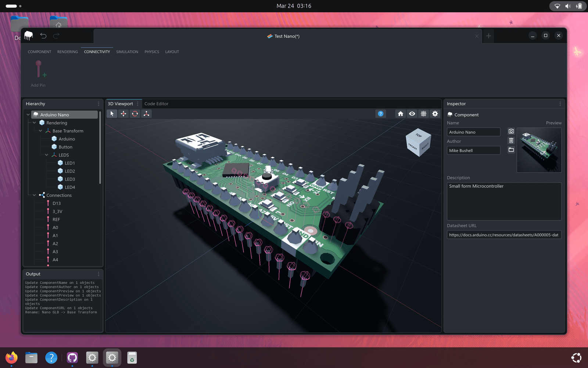The image size is (588, 368).
Task: Collapse the Arduino Nano root node
Action: [x=28, y=115]
